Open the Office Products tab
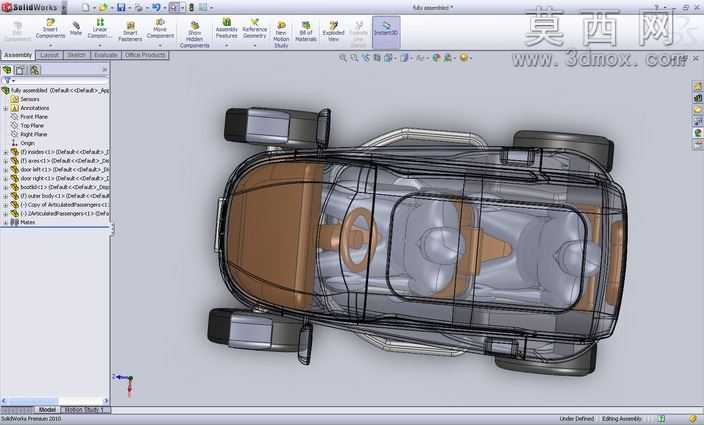 click(145, 55)
